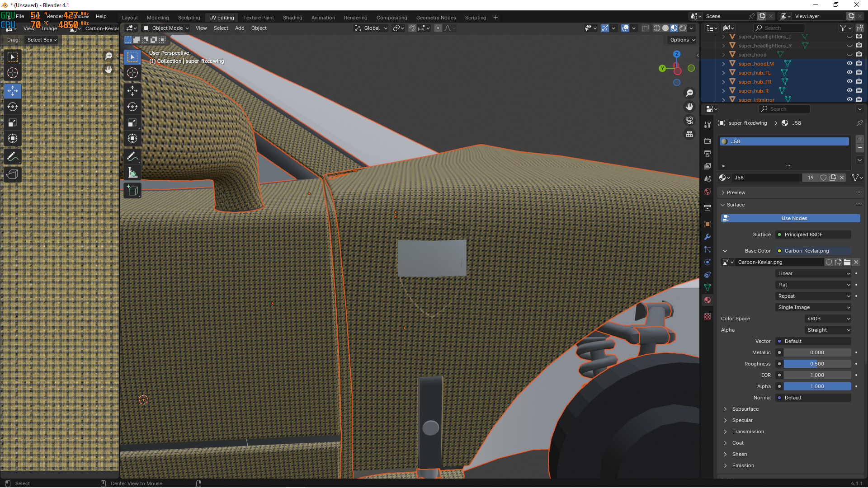Adjust the Roughness slider

click(817, 364)
